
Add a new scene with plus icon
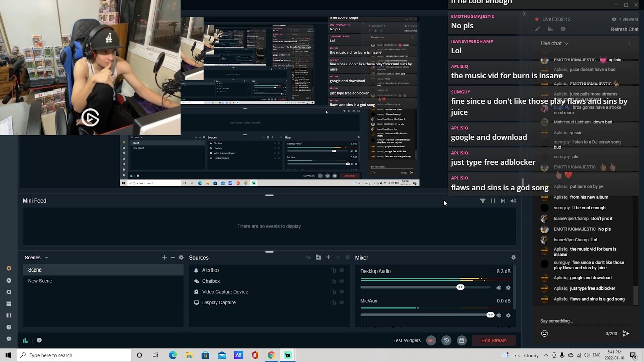click(x=164, y=258)
